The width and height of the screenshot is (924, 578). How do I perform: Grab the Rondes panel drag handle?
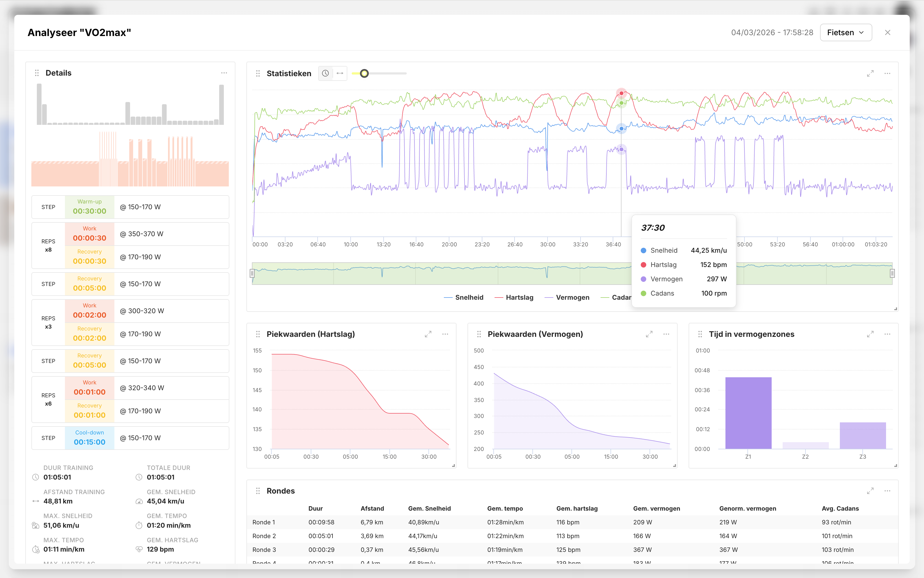pos(258,491)
